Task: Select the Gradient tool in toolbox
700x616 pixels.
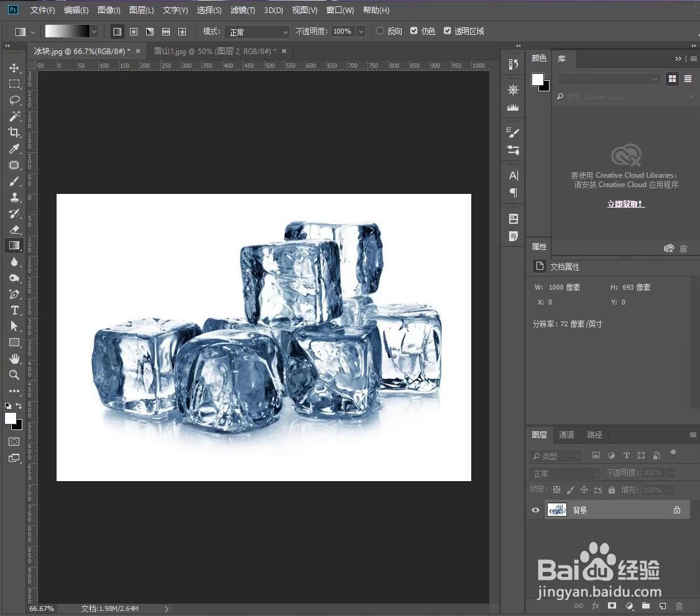Action: pyautogui.click(x=14, y=246)
